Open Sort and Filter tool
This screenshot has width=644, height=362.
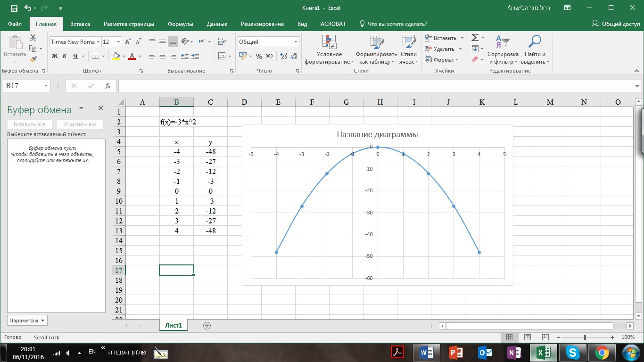503,49
